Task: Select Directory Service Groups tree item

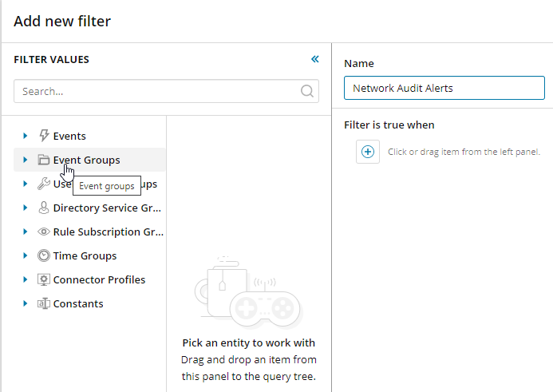Action: (107, 208)
